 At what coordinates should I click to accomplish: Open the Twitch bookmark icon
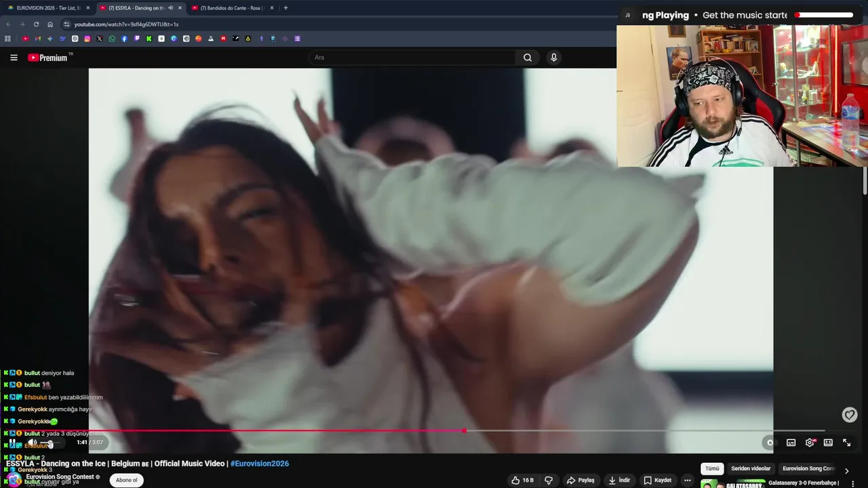pyautogui.click(x=136, y=39)
